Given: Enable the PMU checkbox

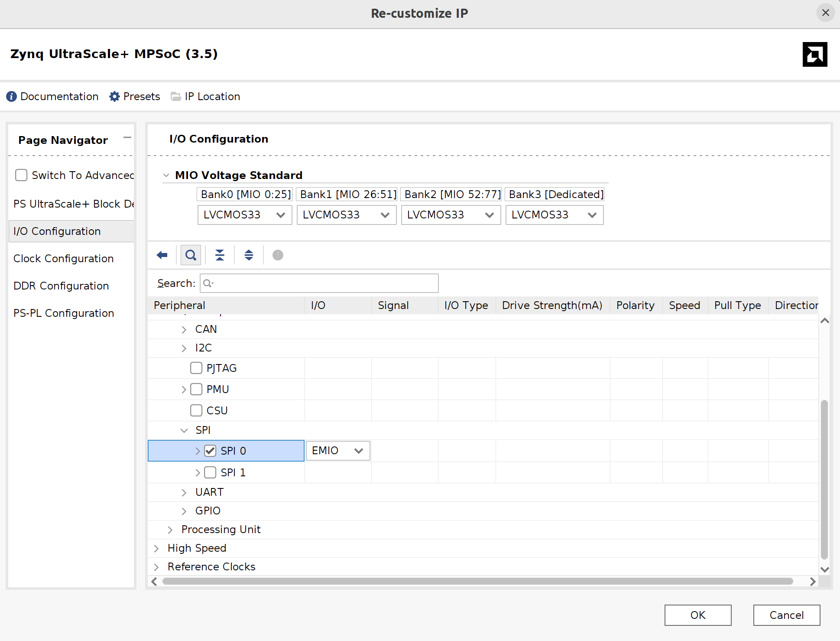Looking at the screenshot, I should (196, 389).
